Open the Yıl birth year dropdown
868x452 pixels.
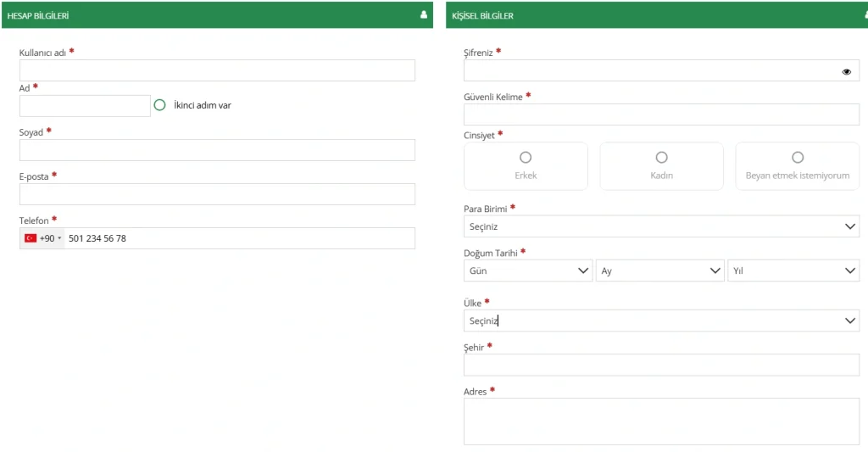793,271
